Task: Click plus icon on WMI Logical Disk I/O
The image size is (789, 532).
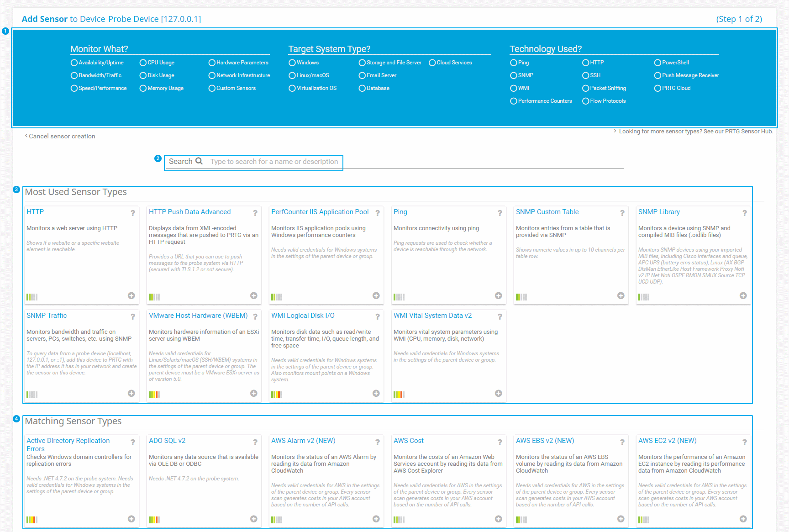Action: click(x=376, y=394)
